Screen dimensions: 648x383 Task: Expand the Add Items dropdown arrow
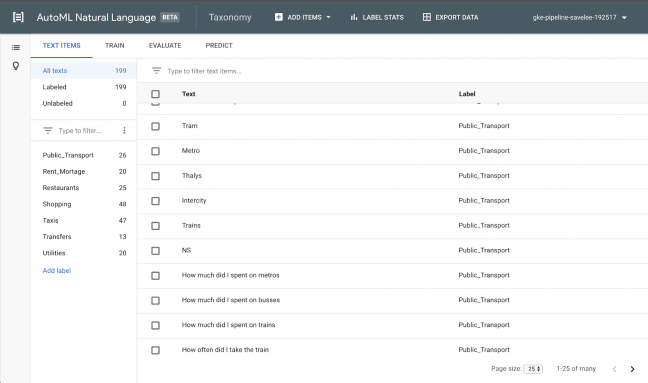(329, 17)
